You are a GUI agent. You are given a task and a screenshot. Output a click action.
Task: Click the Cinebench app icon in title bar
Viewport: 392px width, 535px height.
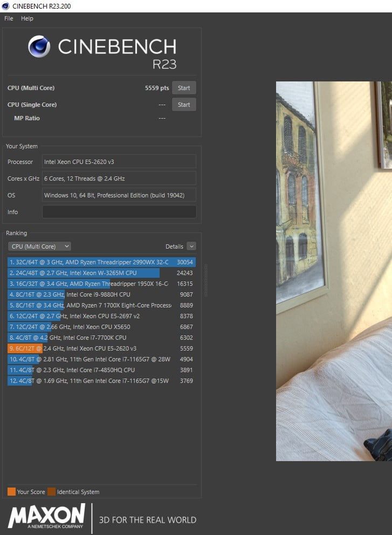click(5, 6)
